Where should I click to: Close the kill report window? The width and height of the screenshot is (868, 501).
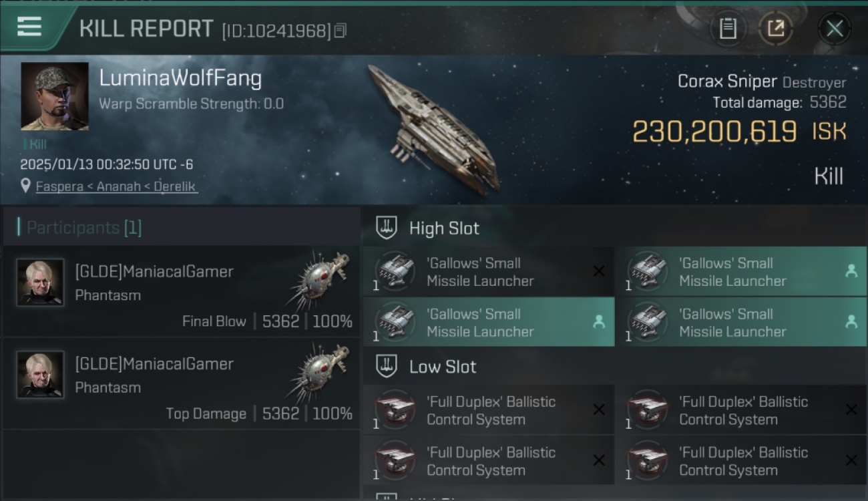tap(834, 29)
